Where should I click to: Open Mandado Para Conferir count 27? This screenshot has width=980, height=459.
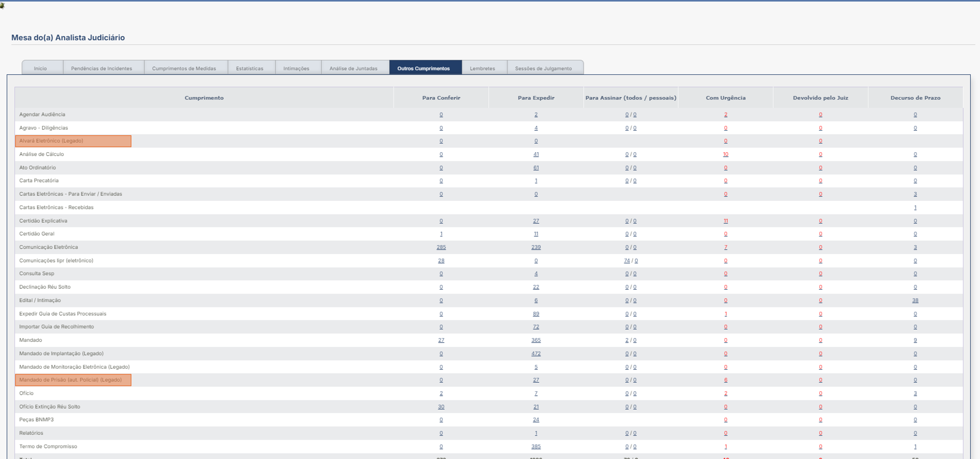[441, 340]
